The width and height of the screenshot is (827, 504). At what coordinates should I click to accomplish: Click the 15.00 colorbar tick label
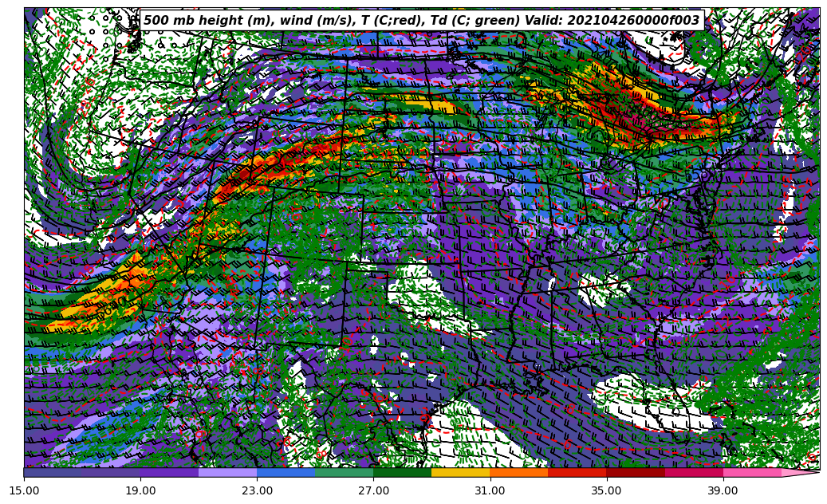click(x=24, y=491)
